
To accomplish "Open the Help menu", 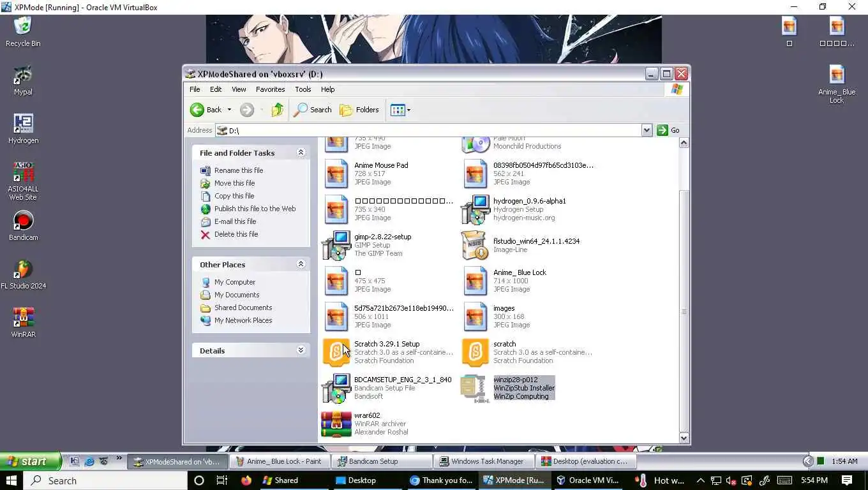I will pyautogui.click(x=327, y=89).
